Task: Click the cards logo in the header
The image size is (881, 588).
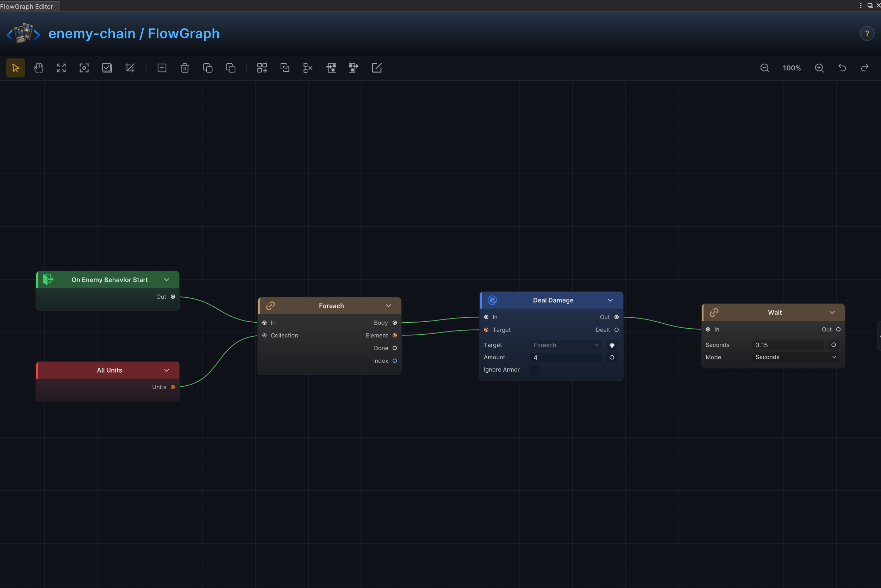Action: 23,33
